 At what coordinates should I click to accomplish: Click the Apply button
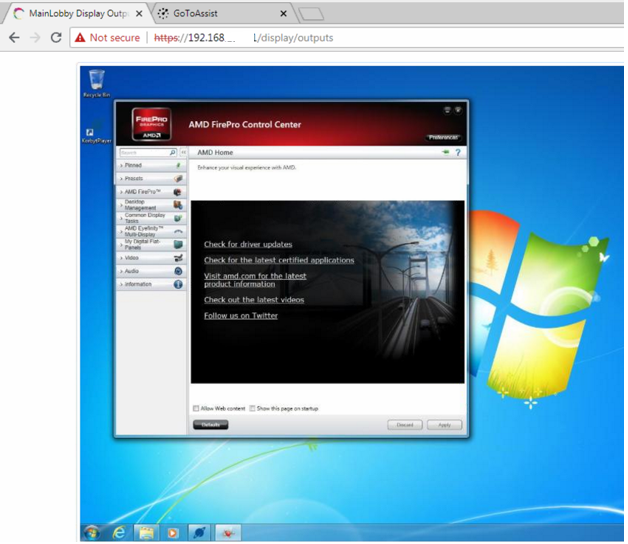click(444, 425)
